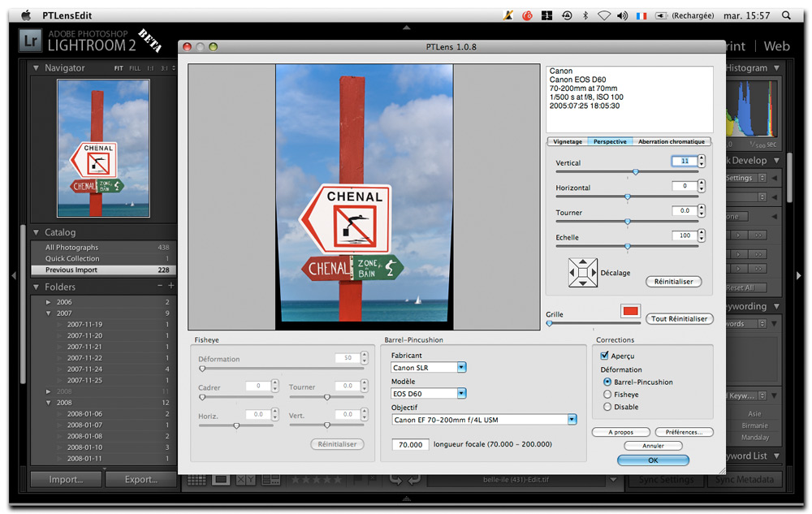Collapse the Histogram panel
Image resolution: width=812 pixels, height=514 pixels.
777,68
